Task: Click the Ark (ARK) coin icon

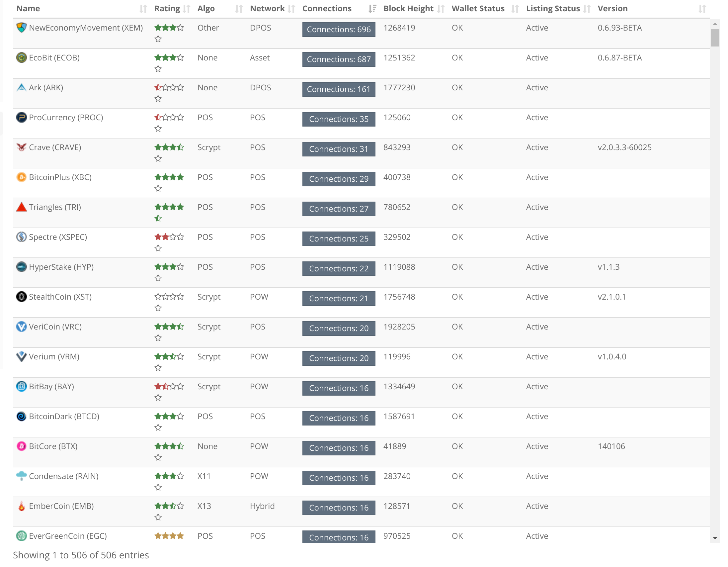Action: click(x=21, y=88)
